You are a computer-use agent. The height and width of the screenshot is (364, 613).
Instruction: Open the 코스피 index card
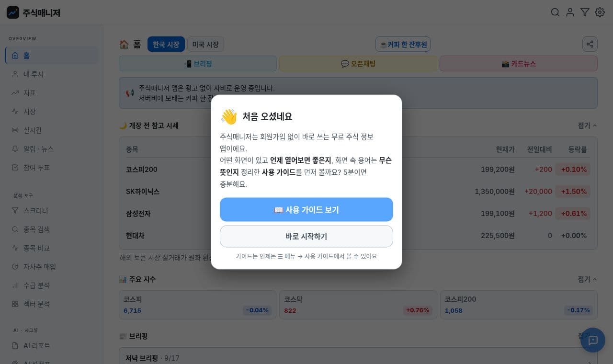pyautogui.click(x=197, y=305)
